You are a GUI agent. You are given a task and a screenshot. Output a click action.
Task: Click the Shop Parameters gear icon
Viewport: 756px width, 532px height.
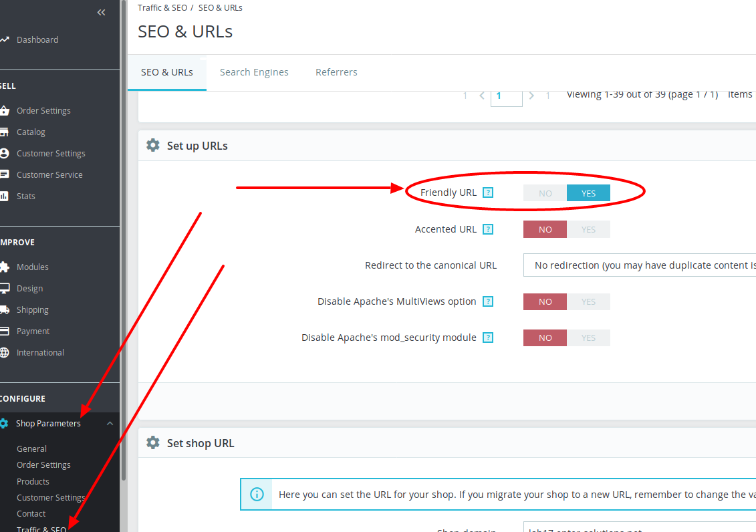pyautogui.click(x=4, y=423)
